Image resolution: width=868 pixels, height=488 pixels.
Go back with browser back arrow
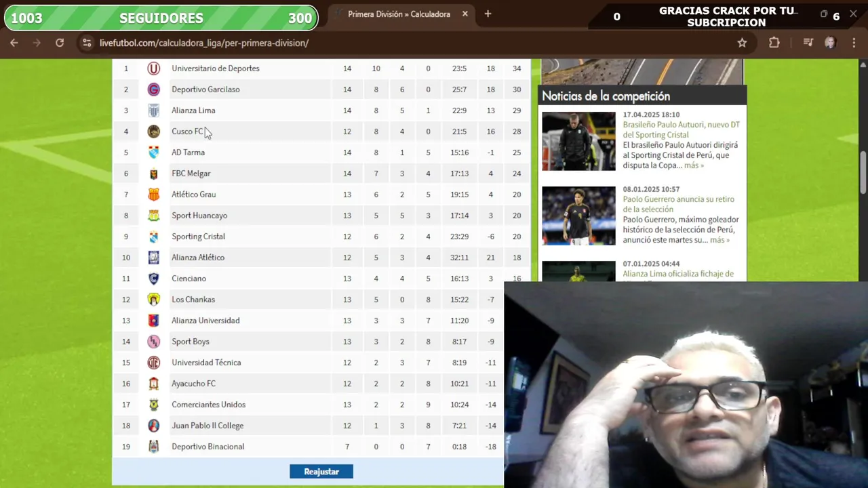pos(14,43)
